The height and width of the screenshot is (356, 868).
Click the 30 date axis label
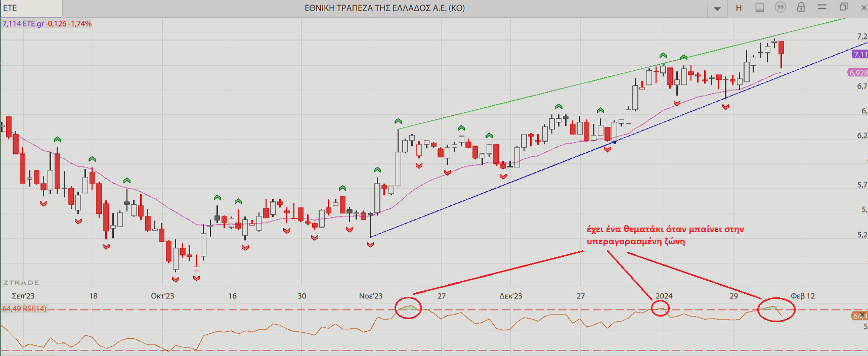pos(302,296)
